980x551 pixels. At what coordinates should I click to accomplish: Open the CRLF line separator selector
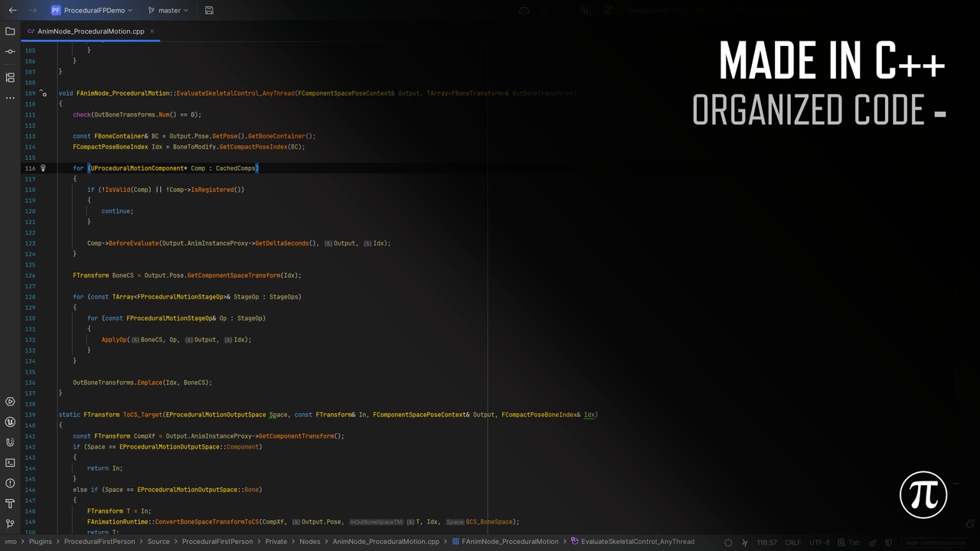[x=793, y=543]
